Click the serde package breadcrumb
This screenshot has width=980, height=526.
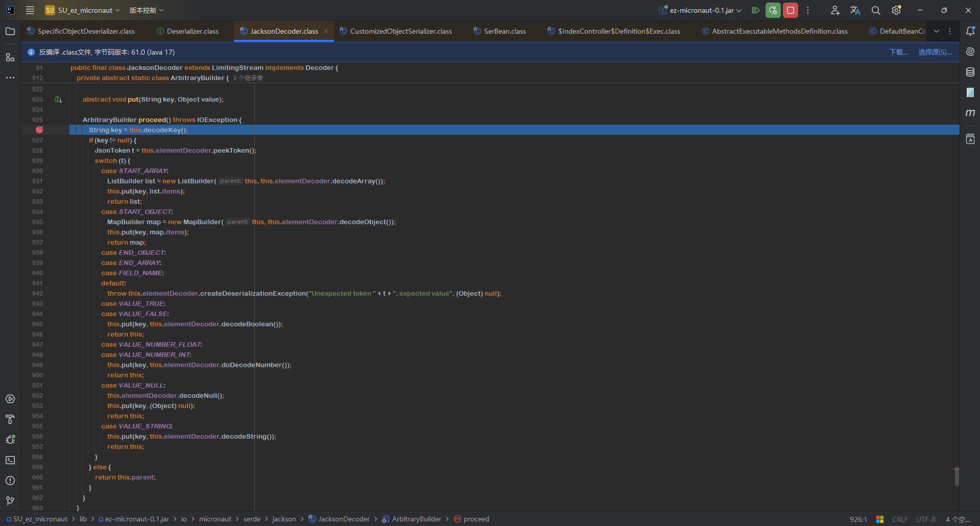[x=252, y=519]
